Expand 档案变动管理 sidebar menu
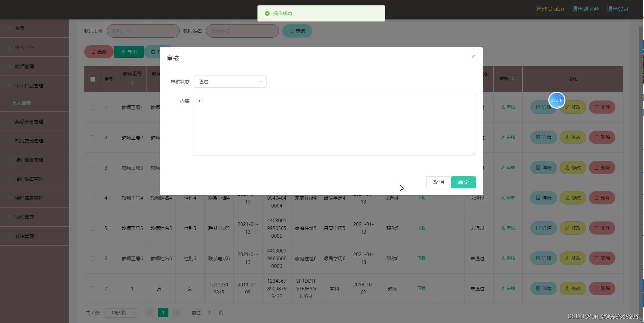The height and width of the screenshot is (323, 644). [35, 141]
